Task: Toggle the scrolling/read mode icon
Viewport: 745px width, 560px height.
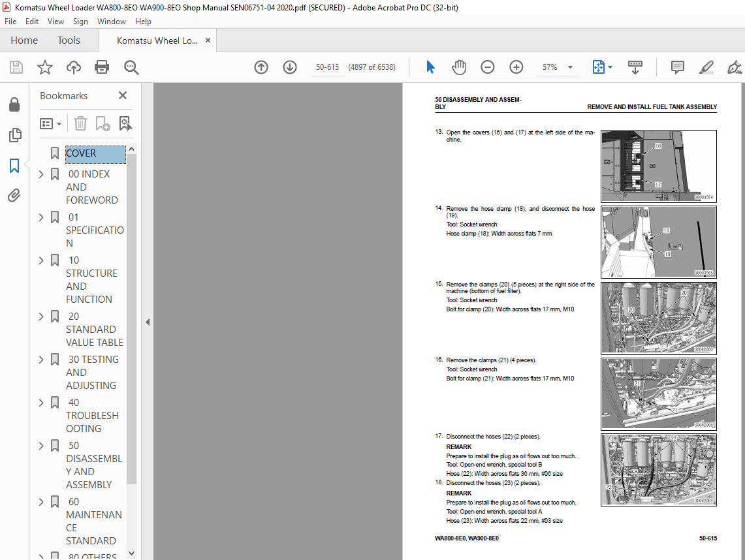Action: 635,67
